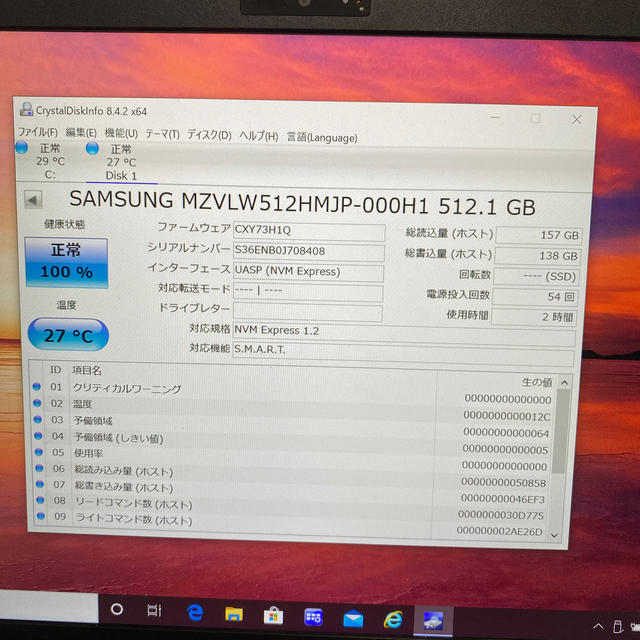Image resolution: width=640 pixels, height=640 pixels.
Task: Open Microsoft Store from the taskbar
Action: point(273,616)
